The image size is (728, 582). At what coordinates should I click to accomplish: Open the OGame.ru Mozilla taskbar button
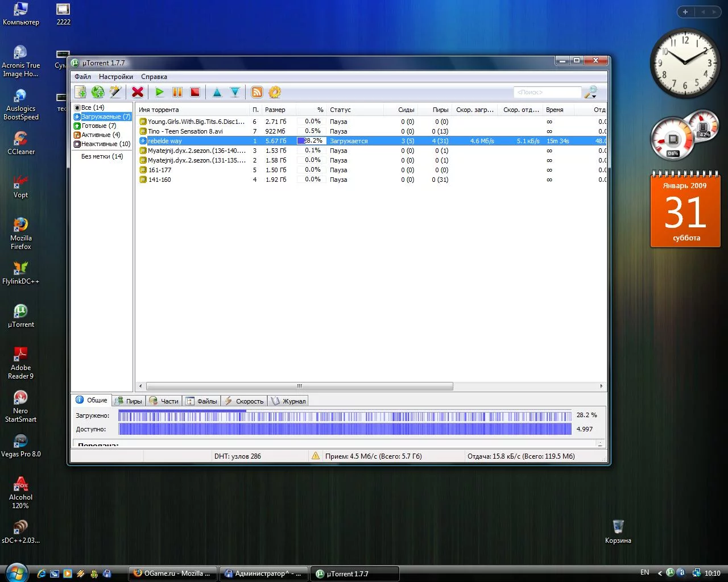(x=172, y=573)
